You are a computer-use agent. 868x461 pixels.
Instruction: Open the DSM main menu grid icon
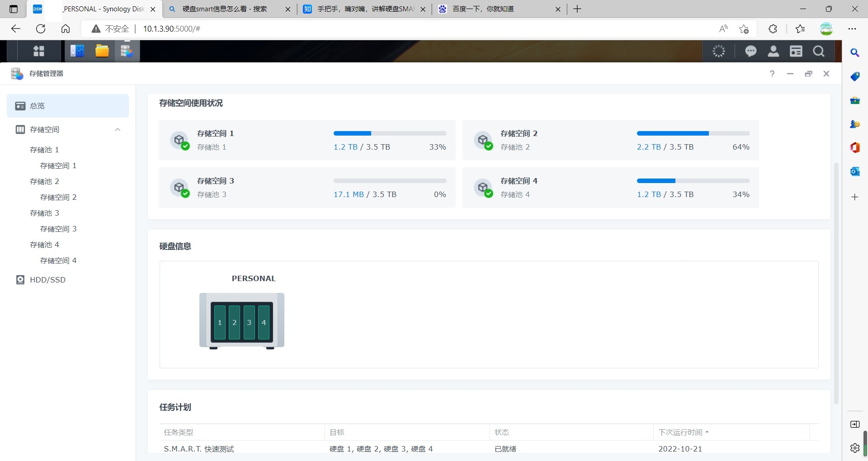(x=39, y=51)
